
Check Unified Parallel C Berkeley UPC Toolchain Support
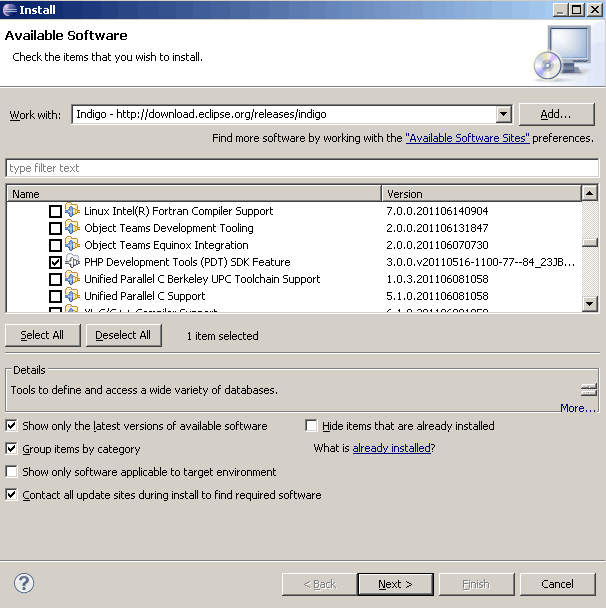[55, 280]
